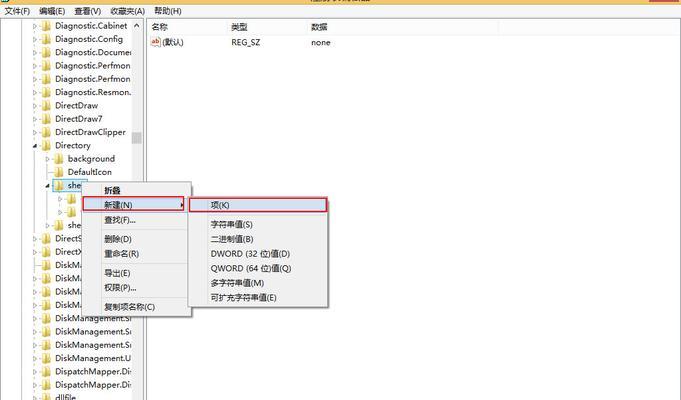
Task: Expand the Diagnostic.Cabinet key
Action: [35, 26]
